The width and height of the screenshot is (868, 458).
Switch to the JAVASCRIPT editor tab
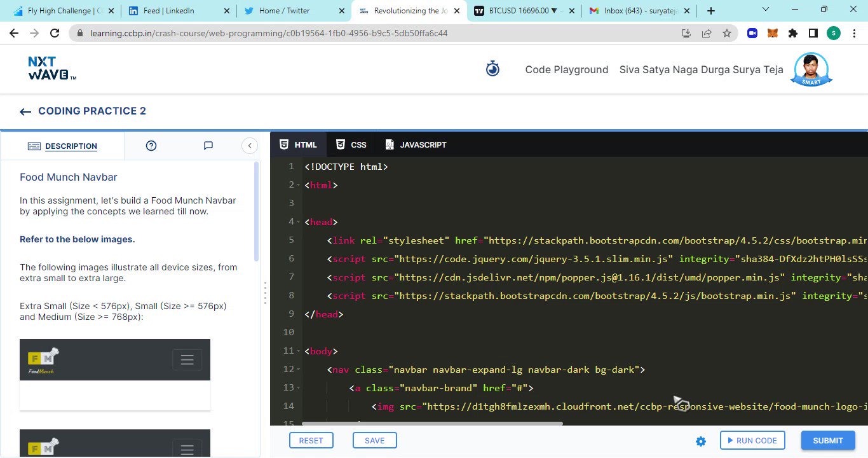tap(415, 144)
